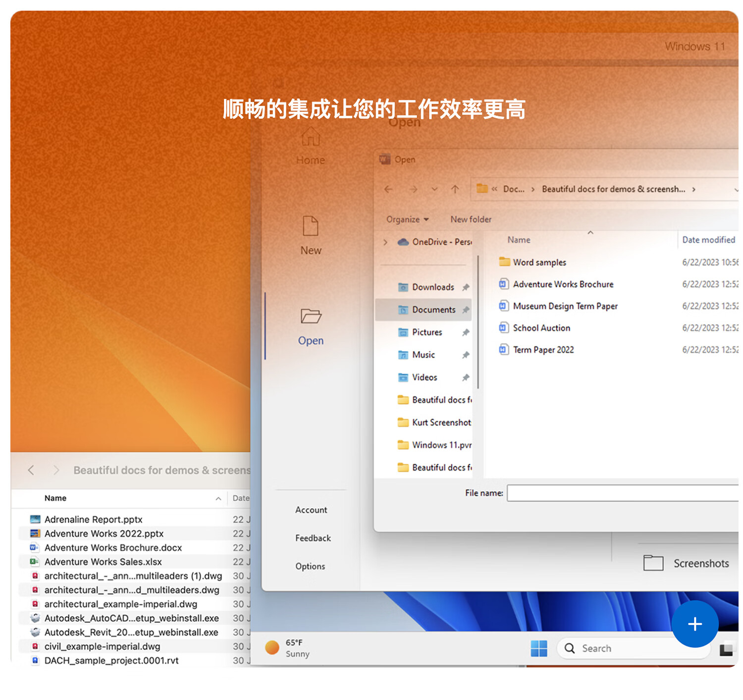Viewport: 743px width, 700px height.
Task: Click the Beautiful docs for demos breadcrumb
Action: pyautogui.click(x=614, y=189)
